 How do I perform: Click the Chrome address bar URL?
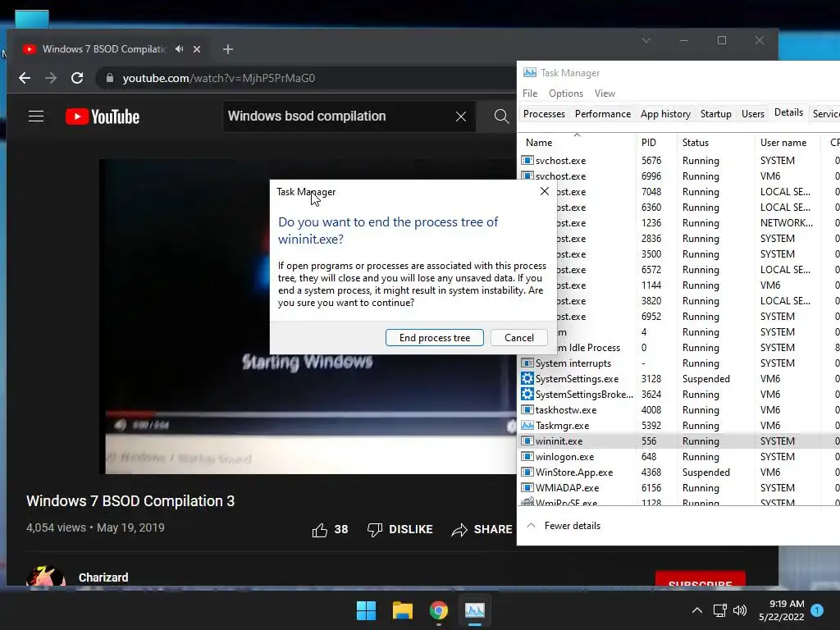pyautogui.click(x=218, y=78)
